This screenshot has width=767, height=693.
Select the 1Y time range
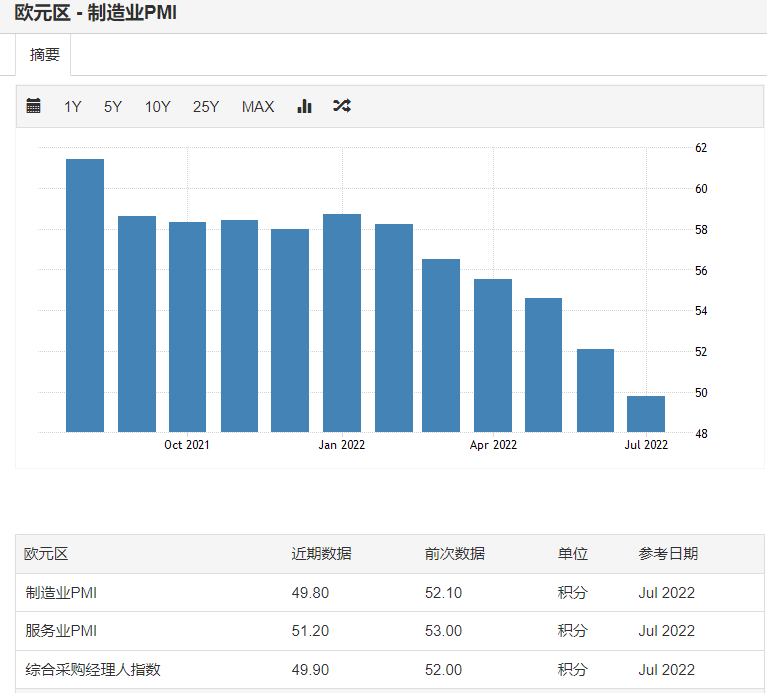click(x=73, y=107)
